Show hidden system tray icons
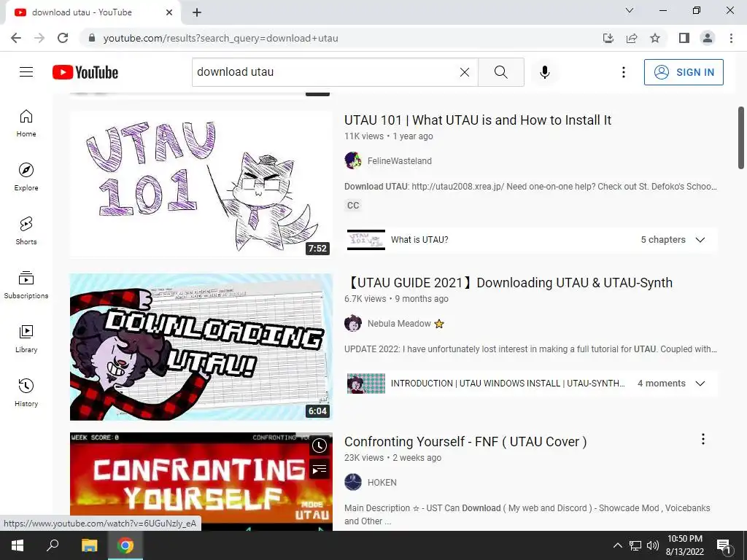The width and height of the screenshot is (747, 560). (617, 545)
